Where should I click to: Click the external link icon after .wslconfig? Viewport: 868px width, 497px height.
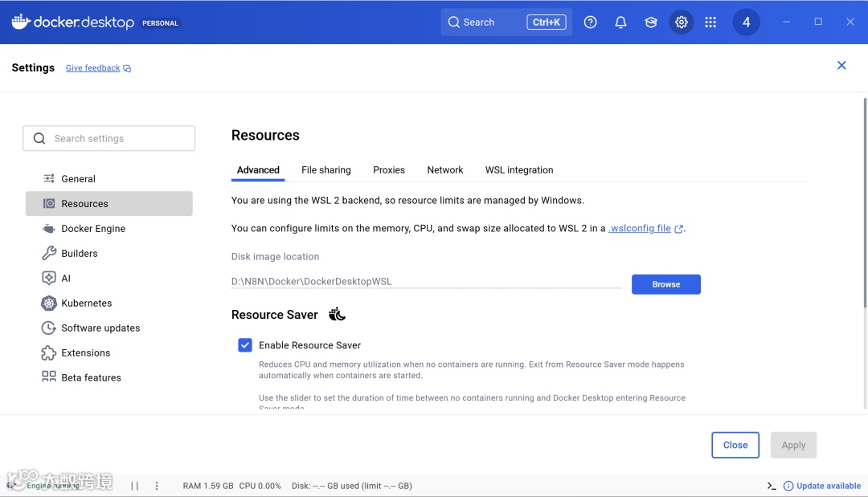pyautogui.click(x=678, y=229)
